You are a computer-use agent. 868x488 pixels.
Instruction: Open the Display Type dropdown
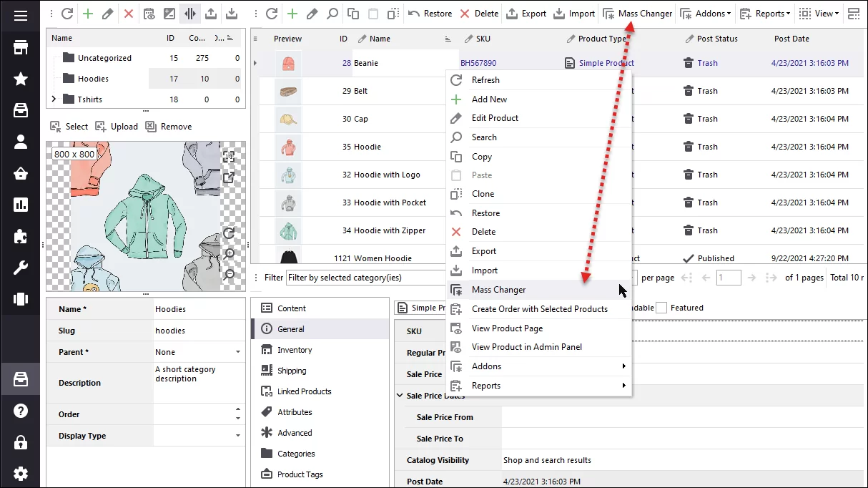point(237,436)
